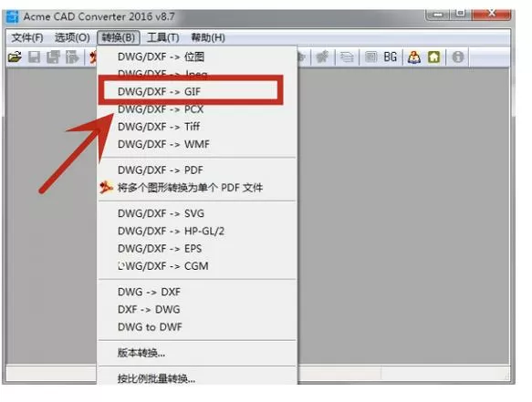Open the 工具(T) menu
Viewport: 532px width, 402px height.
[x=162, y=37]
